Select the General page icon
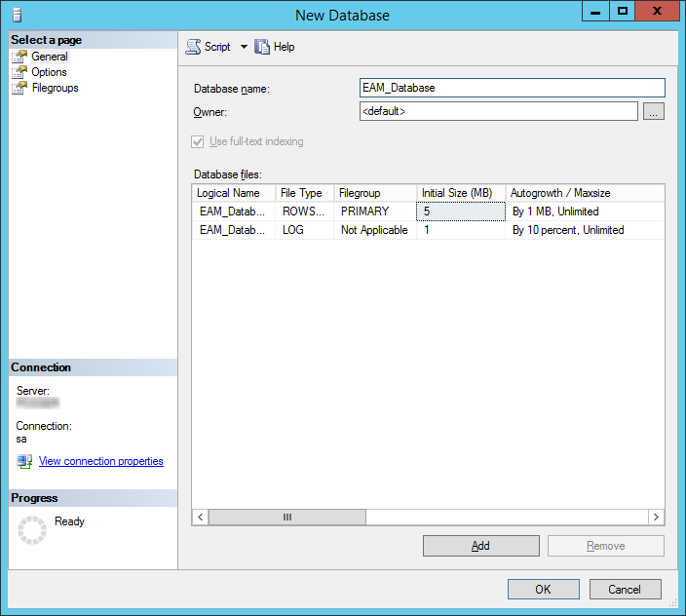 pos(19,57)
